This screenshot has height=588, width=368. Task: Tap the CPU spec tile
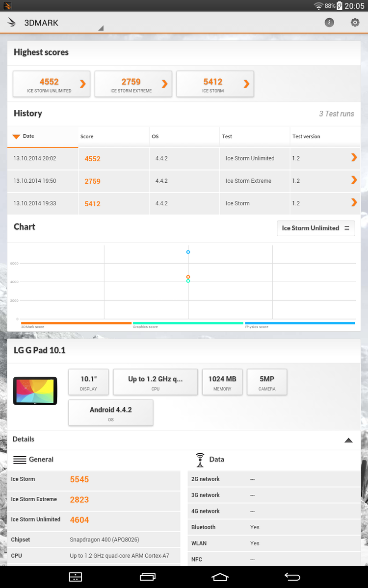click(x=156, y=382)
